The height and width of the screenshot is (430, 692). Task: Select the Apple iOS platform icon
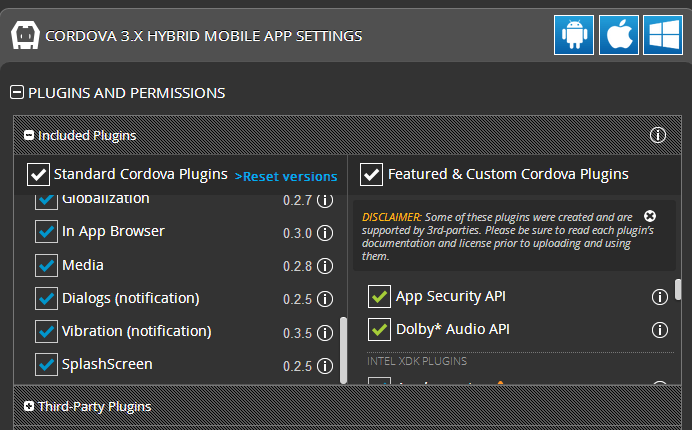tap(618, 35)
